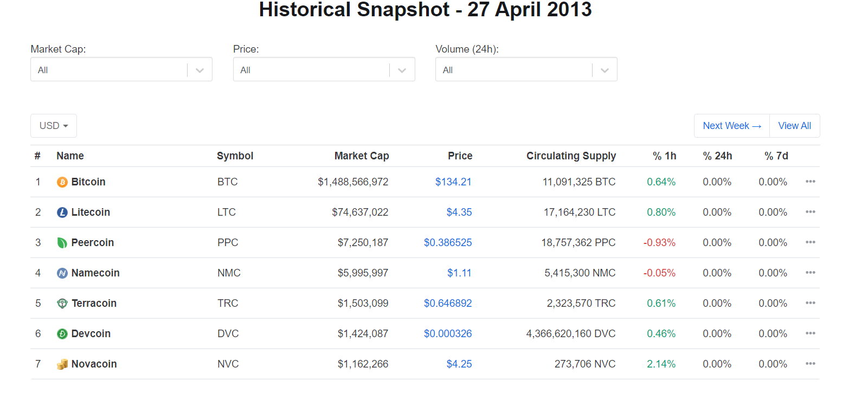Click the View All button
The width and height of the screenshot is (868, 393).
tap(794, 126)
